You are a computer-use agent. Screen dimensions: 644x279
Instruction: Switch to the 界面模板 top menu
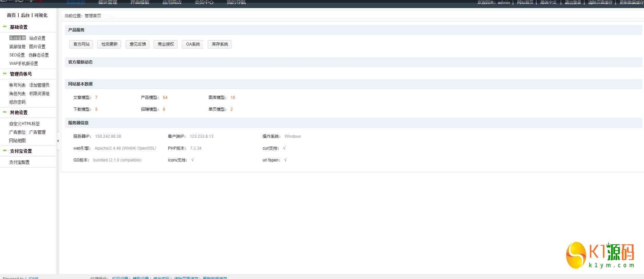point(140,2)
